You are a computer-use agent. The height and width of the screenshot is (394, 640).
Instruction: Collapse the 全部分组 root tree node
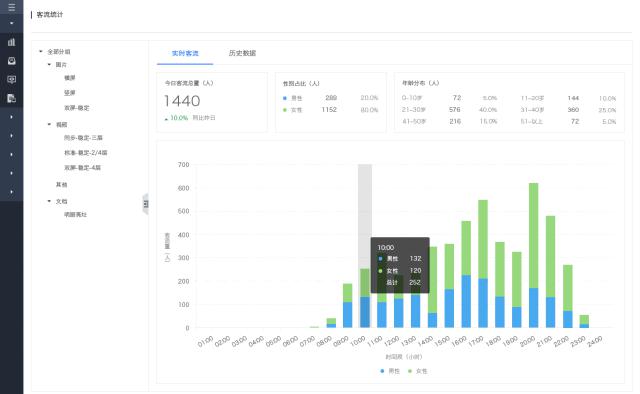[41, 51]
